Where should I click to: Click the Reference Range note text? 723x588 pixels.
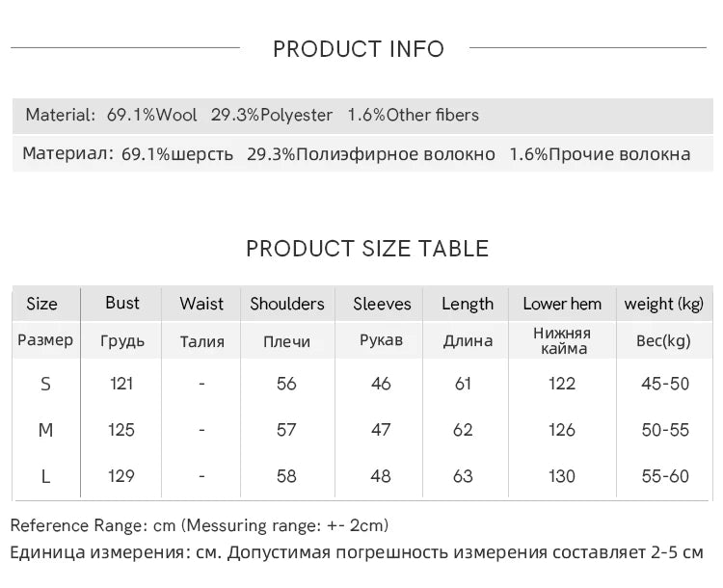point(200,525)
